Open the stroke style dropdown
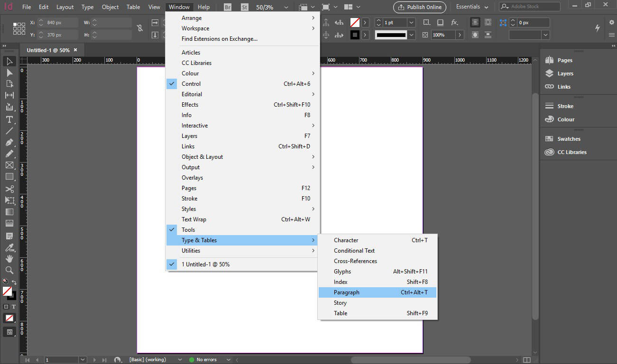Screen dimensions: 617x364 click(411, 35)
